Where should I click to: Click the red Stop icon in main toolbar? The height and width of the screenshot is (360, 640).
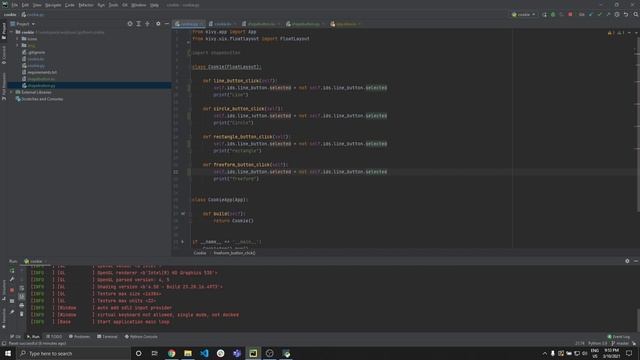(x=570, y=15)
